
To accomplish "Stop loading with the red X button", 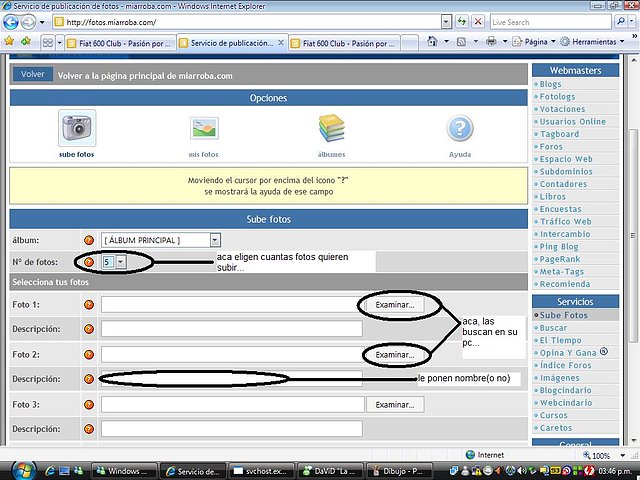I will tap(478, 22).
